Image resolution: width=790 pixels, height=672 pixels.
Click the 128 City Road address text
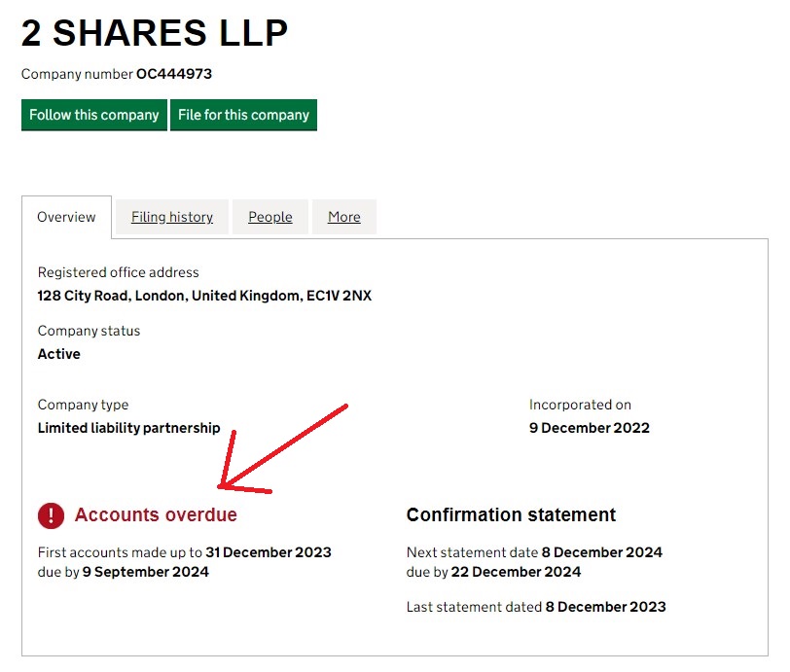(x=204, y=296)
